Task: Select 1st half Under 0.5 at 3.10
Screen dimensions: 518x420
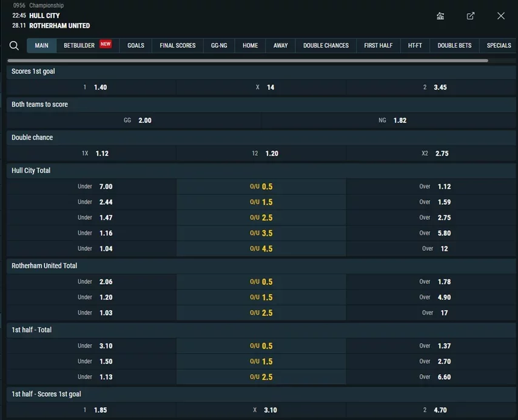Action: point(92,345)
